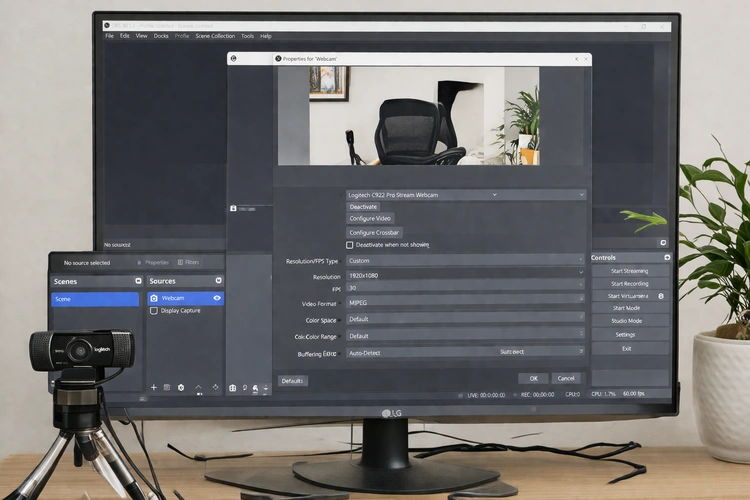Screen dimensions: 750x500
Task: Click the Properties button in the source toolbar
Action: click(153, 262)
